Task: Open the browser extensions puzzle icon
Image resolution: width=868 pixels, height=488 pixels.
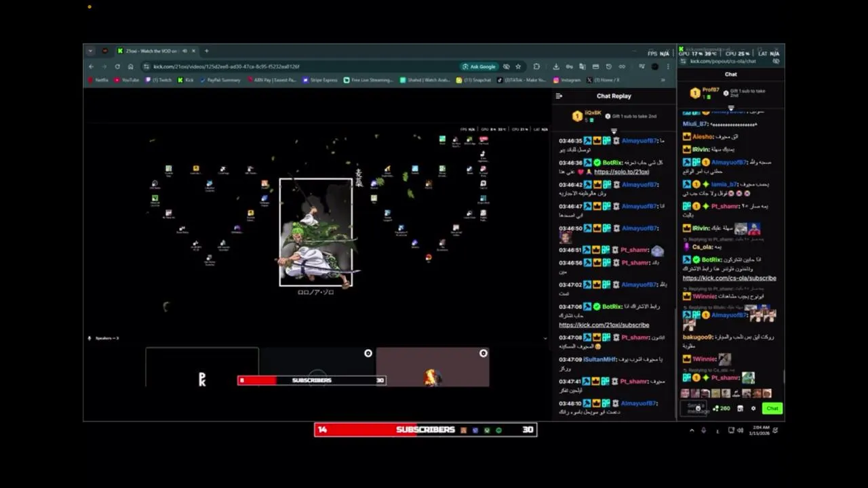Action: 536,66
